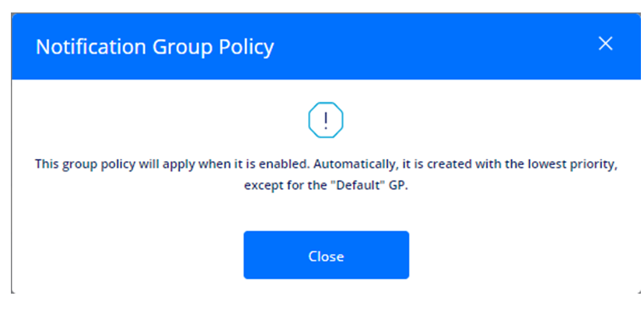
Task: Select the Notification Group Policy title
Action: [155, 47]
